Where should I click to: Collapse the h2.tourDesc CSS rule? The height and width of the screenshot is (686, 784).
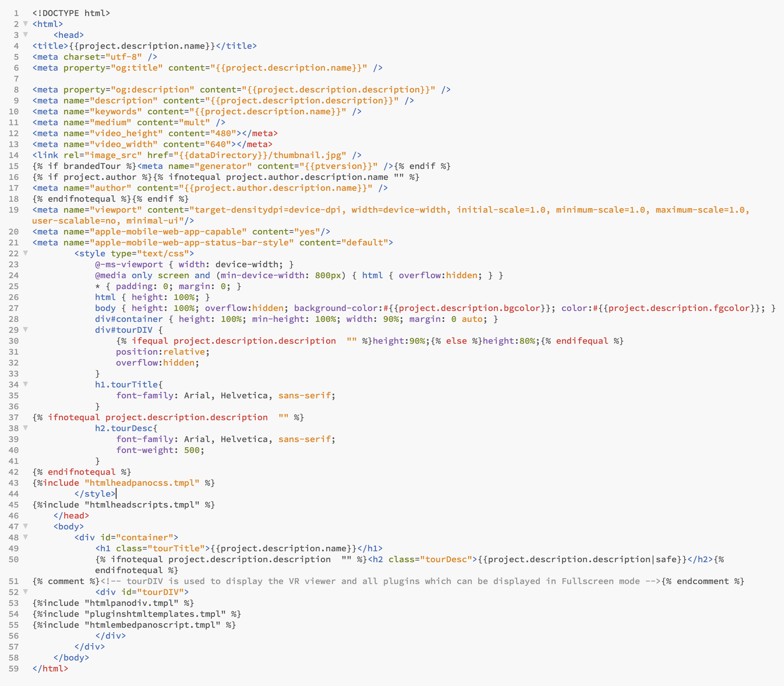point(25,427)
